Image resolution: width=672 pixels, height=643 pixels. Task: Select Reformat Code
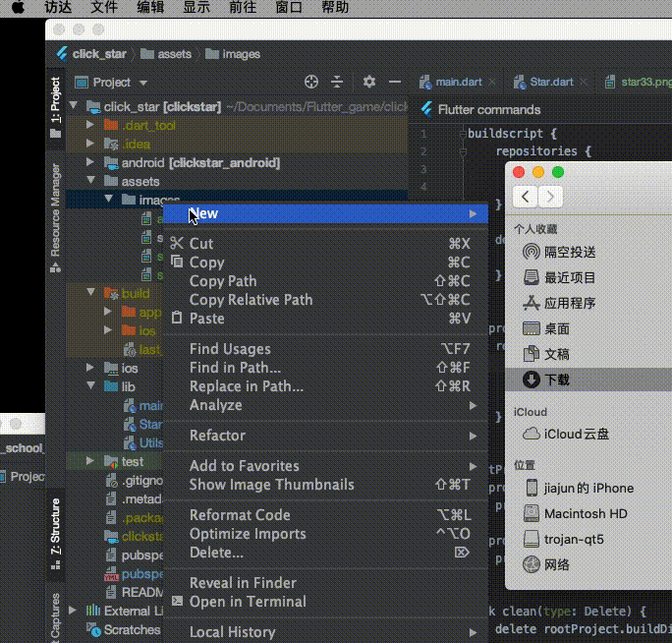click(325, 515)
